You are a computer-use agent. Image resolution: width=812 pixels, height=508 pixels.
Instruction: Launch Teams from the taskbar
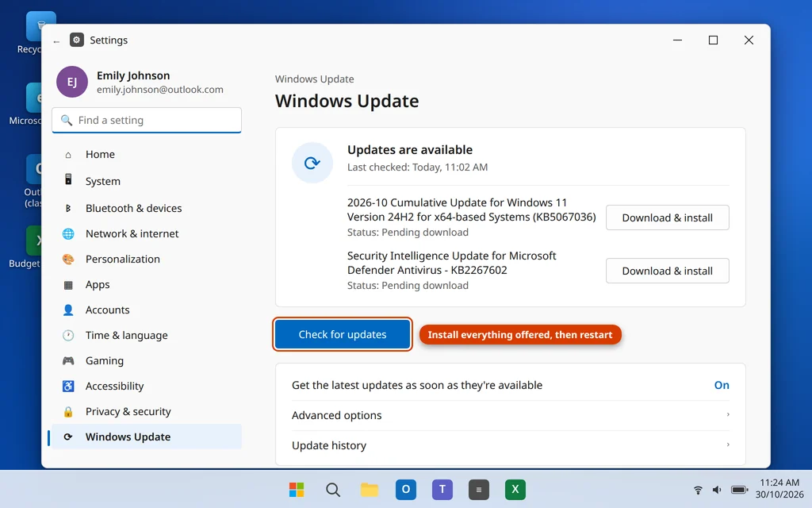click(x=442, y=489)
